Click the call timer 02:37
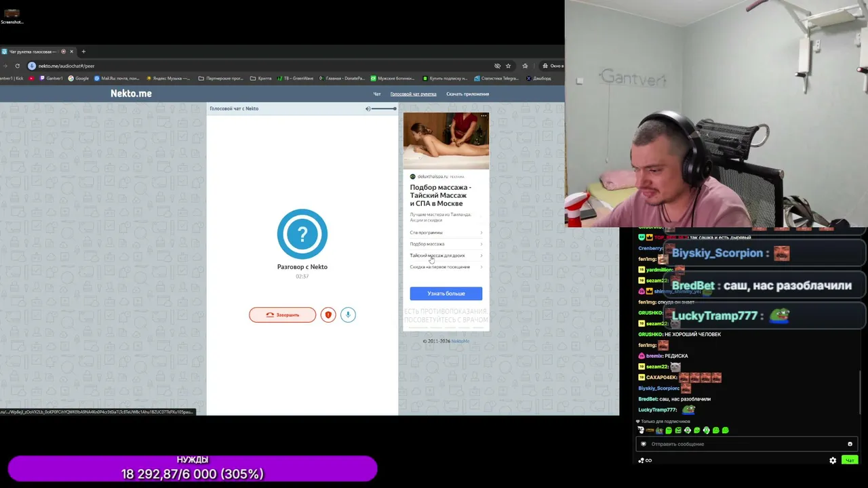The image size is (868, 488). [302, 277]
